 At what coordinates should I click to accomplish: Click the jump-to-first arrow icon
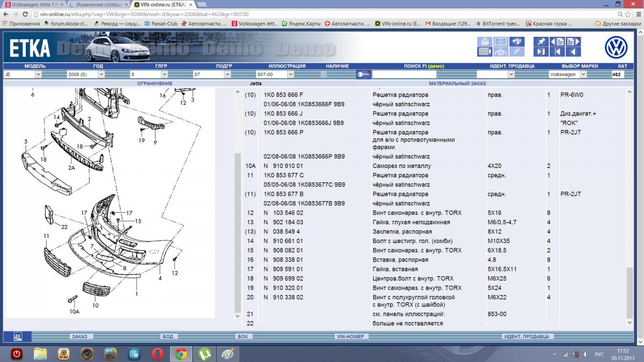pos(557,51)
